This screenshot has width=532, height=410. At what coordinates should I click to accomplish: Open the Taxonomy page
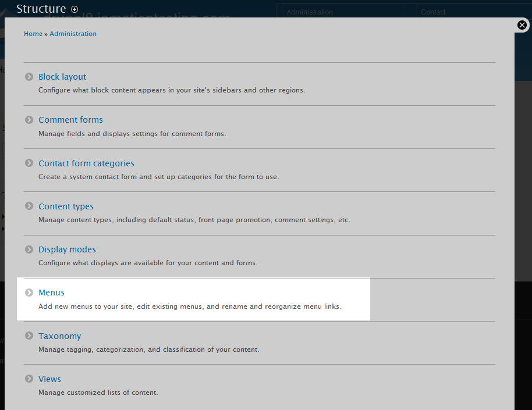point(59,336)
